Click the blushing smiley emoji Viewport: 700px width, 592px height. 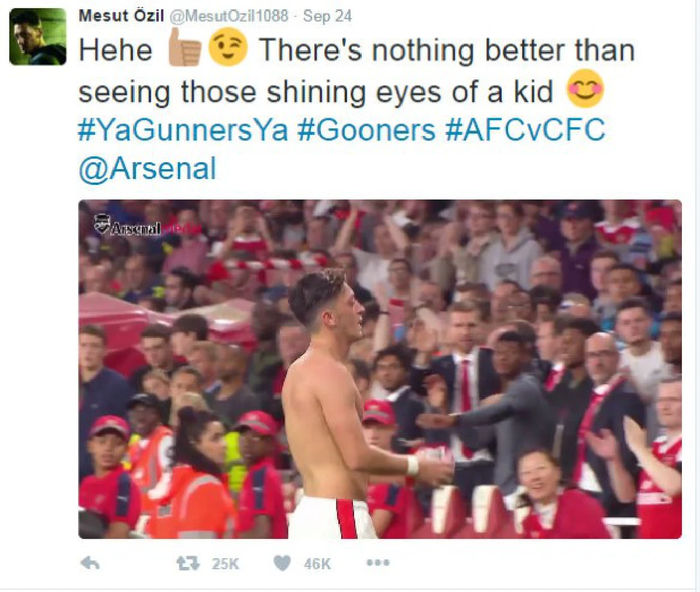[585, 89]
